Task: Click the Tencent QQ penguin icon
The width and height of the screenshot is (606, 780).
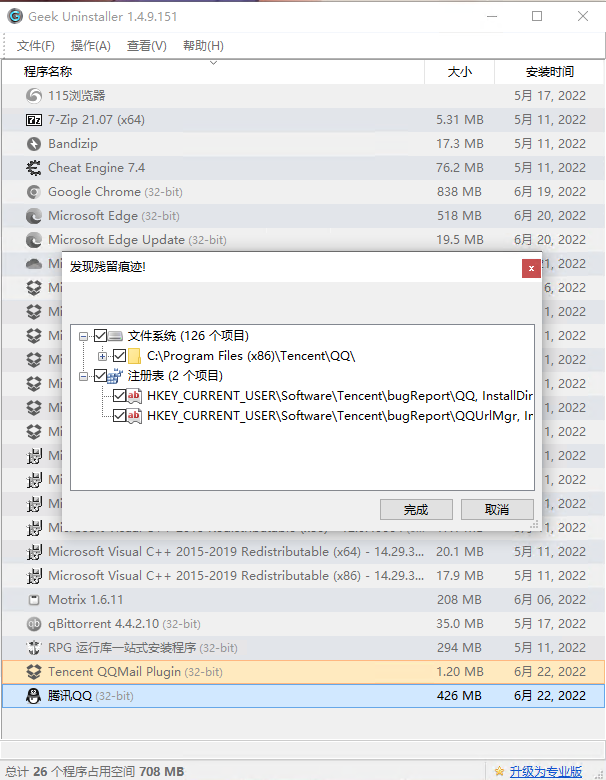Action: tap(33, 696)
